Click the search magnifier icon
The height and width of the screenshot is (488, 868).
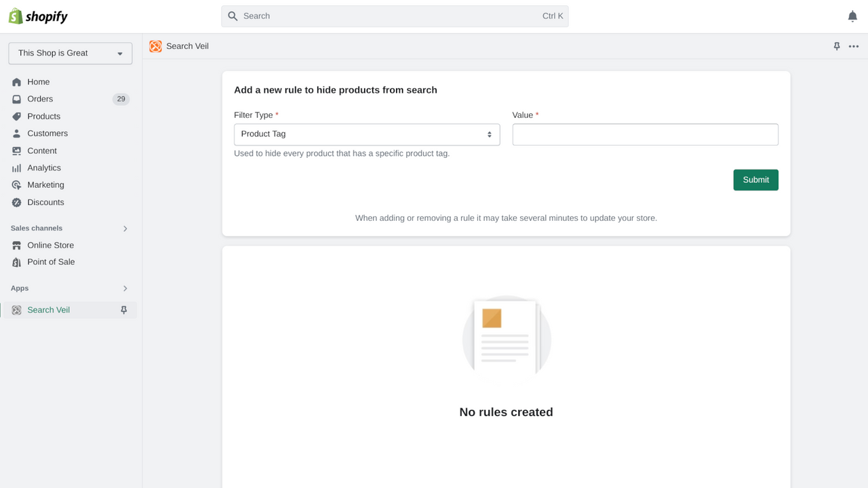click(233, 16)
